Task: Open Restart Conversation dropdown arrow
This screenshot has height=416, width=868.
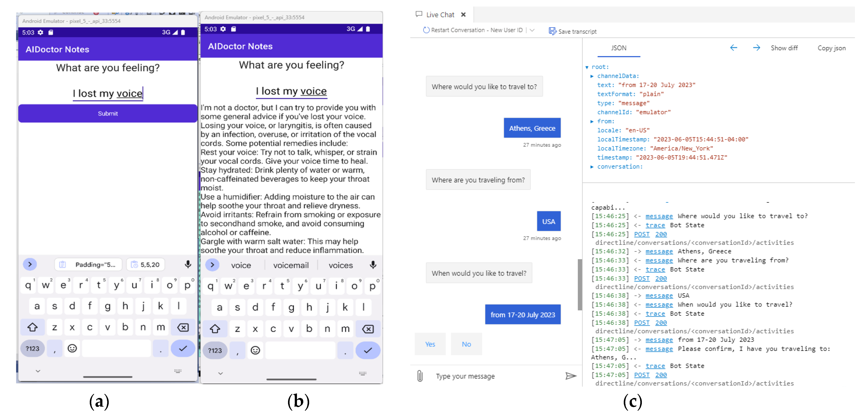Action: click(x=532, y=30)
